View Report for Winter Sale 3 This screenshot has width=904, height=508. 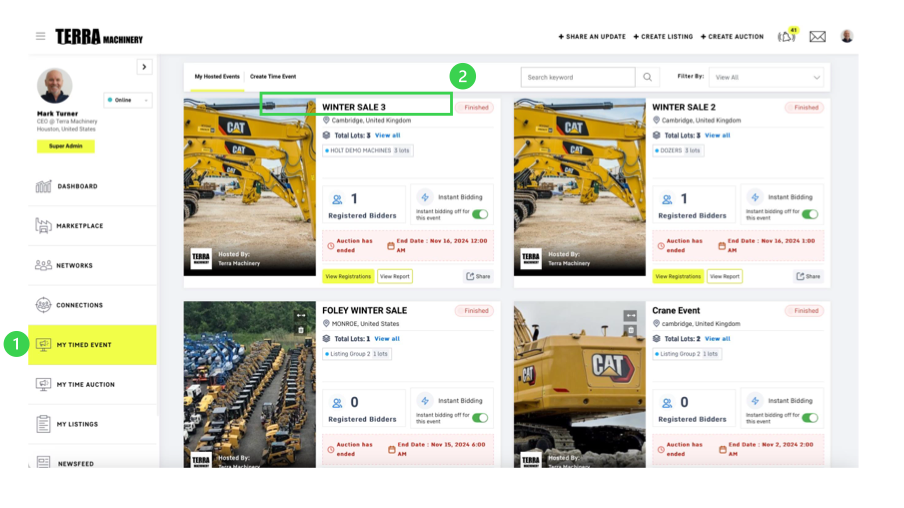click(x=395, y=276)
